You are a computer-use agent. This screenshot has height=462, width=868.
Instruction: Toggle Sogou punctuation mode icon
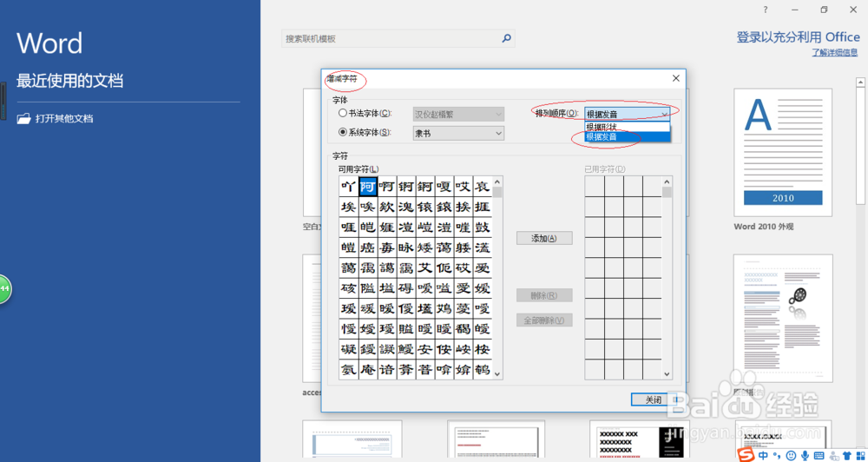(x=777, y=457)
